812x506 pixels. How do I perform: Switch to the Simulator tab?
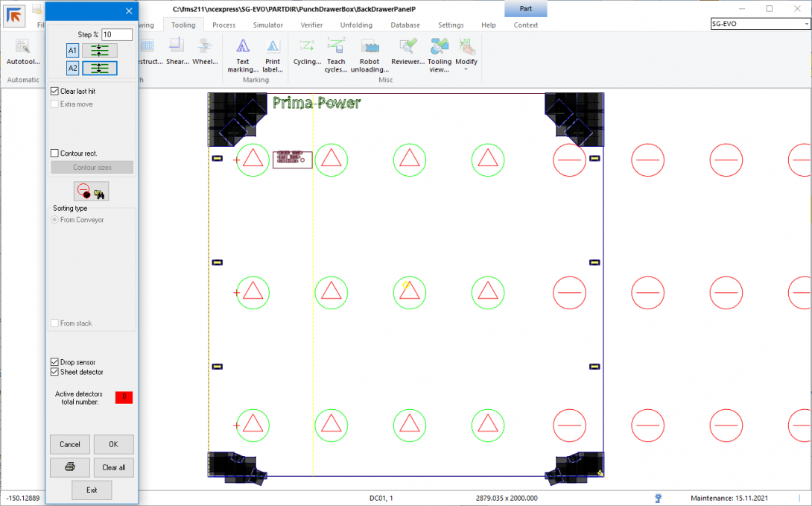point(267,25)
